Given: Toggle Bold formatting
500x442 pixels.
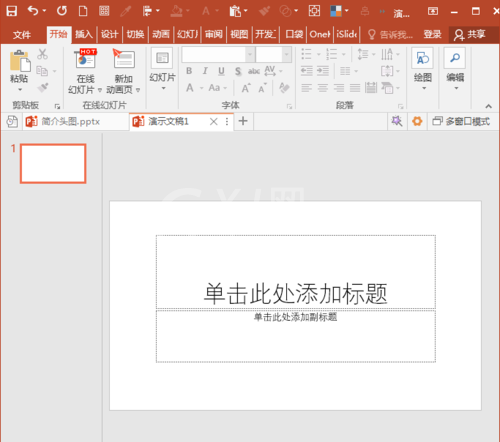Looking at the screenshot, I should 189,71.
